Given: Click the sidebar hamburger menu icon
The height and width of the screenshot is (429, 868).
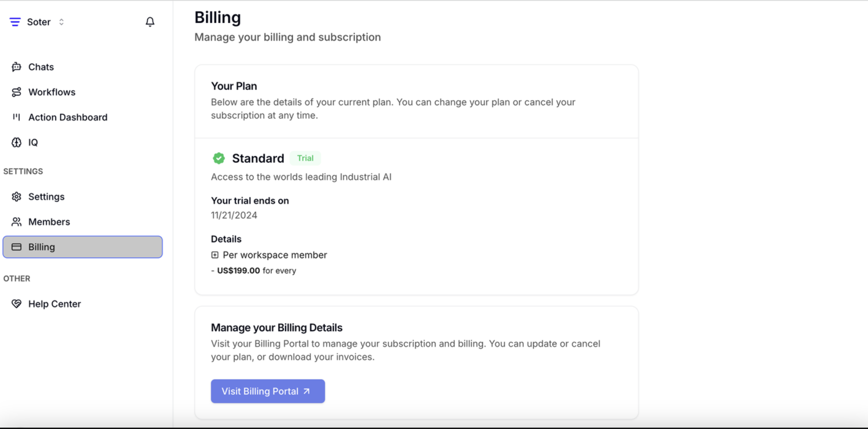Looking at the screenshot, I should pos(15,22).
